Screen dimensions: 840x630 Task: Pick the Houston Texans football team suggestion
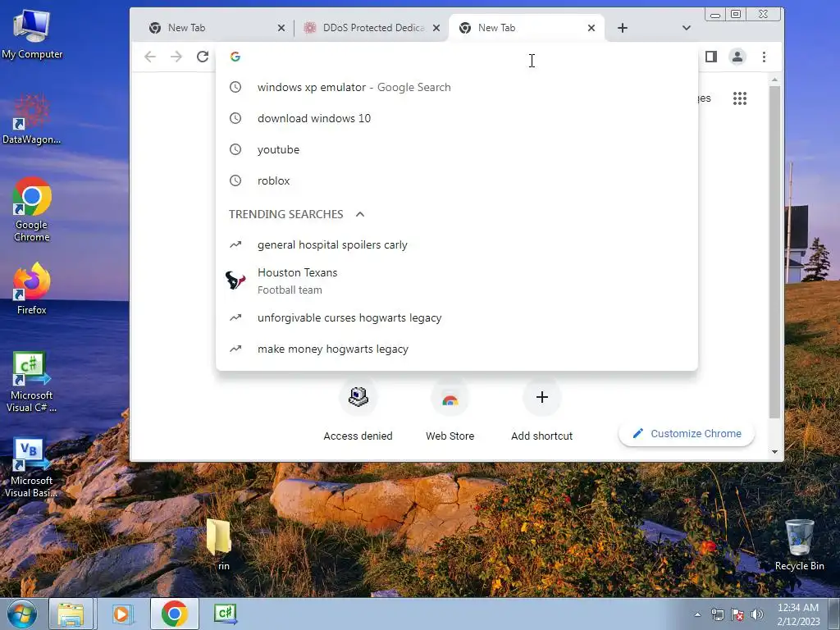[x=456, y=281]
